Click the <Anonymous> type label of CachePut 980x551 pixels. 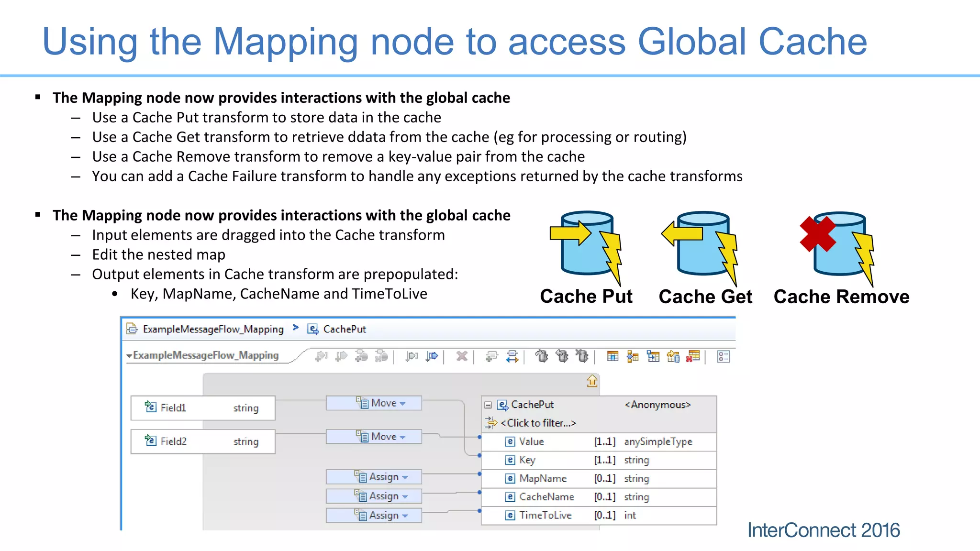point(658,405)
